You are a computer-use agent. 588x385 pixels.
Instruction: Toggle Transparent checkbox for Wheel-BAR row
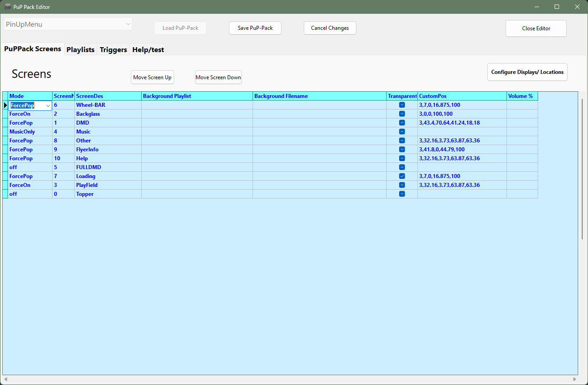[x=402, y=105]
